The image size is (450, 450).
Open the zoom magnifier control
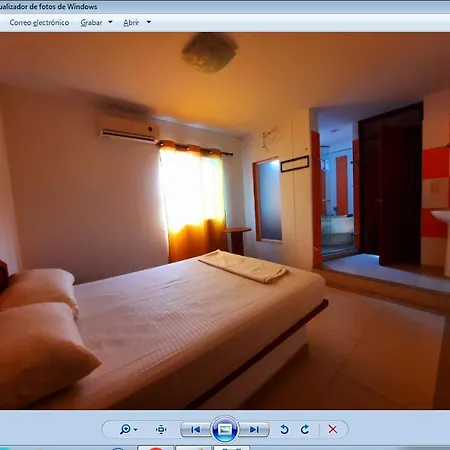(125, 429)
